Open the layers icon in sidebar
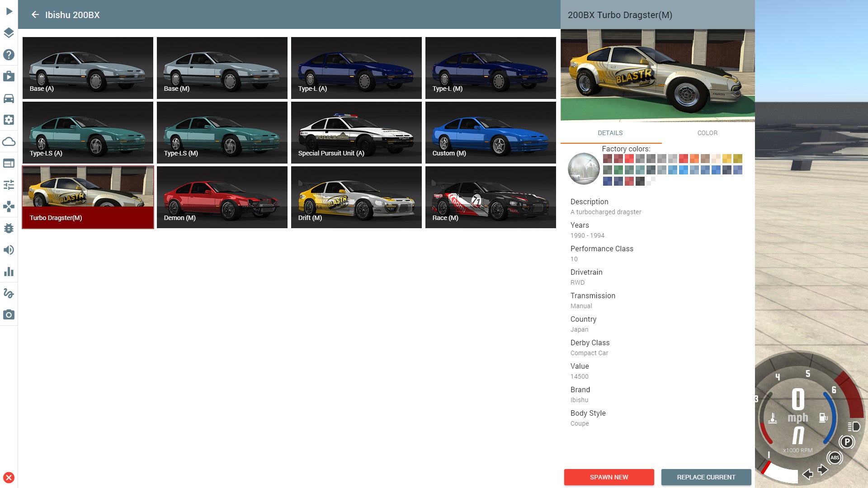Screen dimensions: 868x488 click(9, 33)
